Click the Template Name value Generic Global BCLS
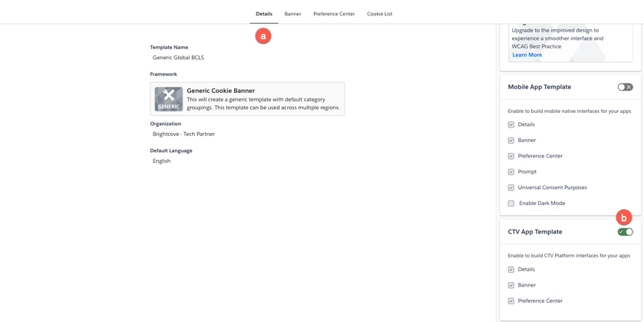 tap(178, 58)
